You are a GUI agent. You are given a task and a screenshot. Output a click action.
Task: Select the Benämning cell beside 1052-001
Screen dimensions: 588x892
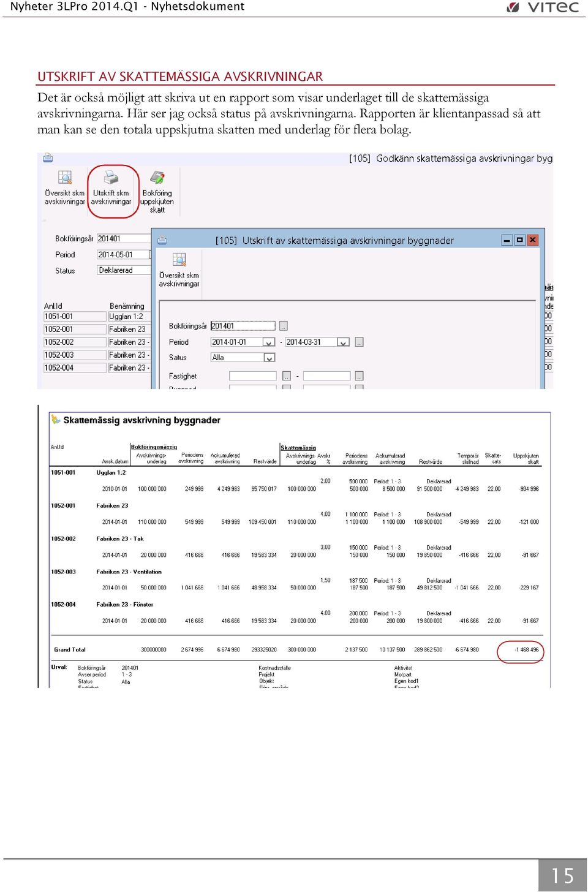[129, 329]
